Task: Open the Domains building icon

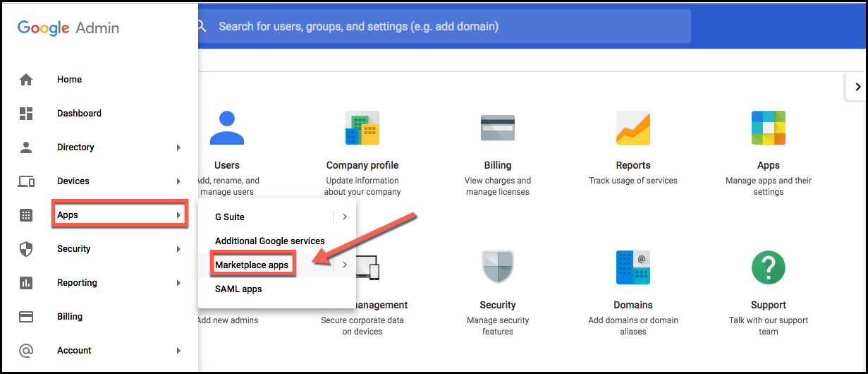Action: tap(633, 267)
